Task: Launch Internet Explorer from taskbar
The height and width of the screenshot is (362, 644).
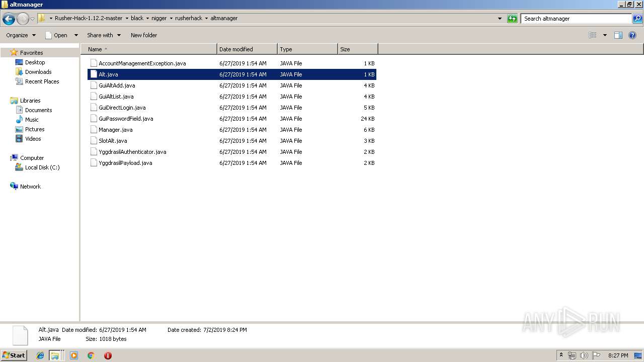Action: click(x=40, y=355)
